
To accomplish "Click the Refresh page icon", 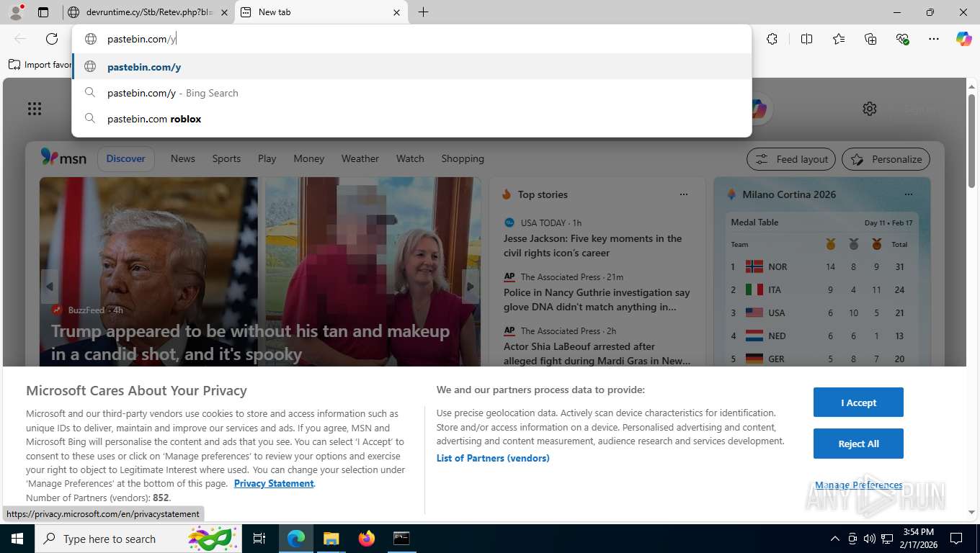I will [x=52, y=39].
